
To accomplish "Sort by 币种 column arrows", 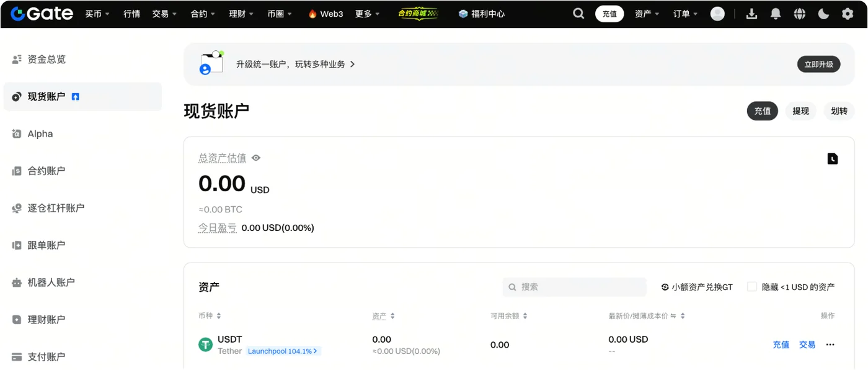I will tap(219, 316).
